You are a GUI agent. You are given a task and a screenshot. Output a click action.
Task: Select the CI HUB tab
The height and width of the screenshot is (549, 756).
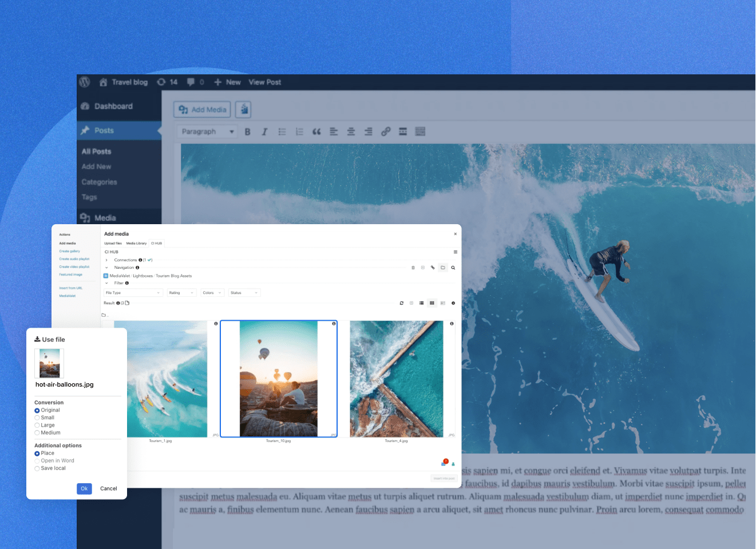[x=156, y=244]
